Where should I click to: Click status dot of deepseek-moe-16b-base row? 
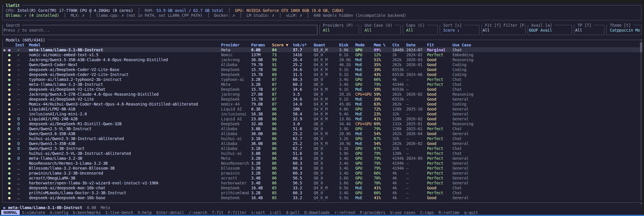(9, 198)
